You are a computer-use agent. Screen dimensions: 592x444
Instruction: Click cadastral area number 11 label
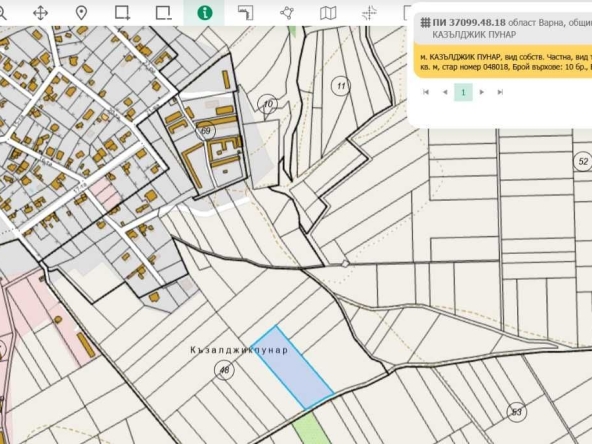tap(341, 86)
